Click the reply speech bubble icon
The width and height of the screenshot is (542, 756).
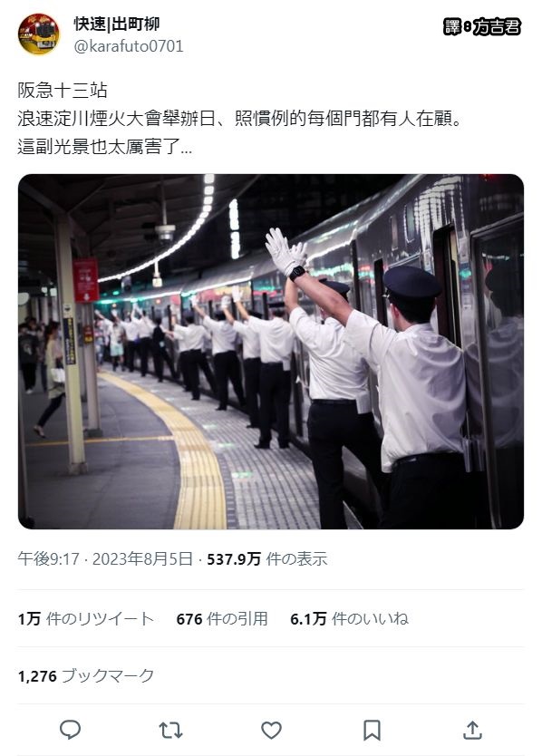click(70, 730)
